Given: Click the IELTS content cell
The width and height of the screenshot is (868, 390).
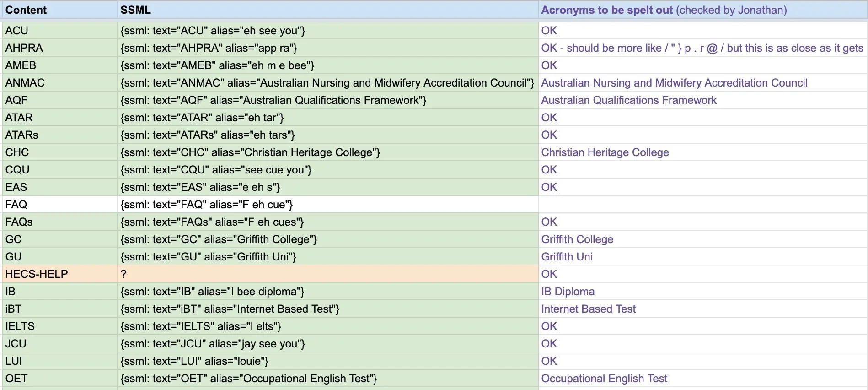Looking at the screenshot, I should tap(60, 326).
